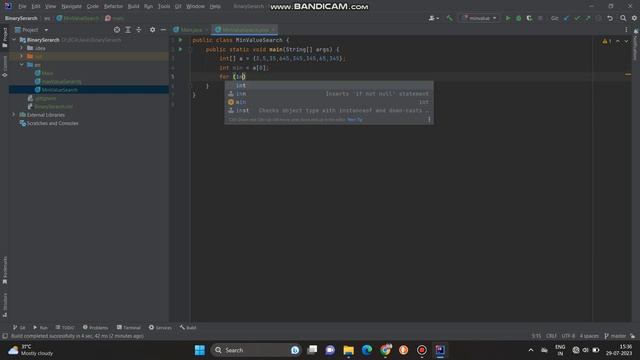Screen dimensions: 640x360
Task: Run with coverage icon in toolbar
Action: (x=529, y=18)
